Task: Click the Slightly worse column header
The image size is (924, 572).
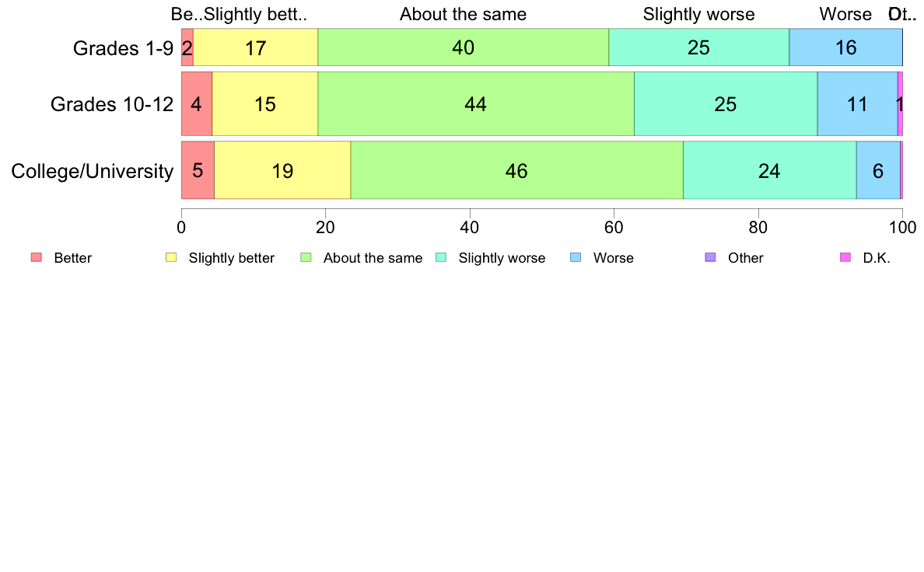Action: (699, 14)
